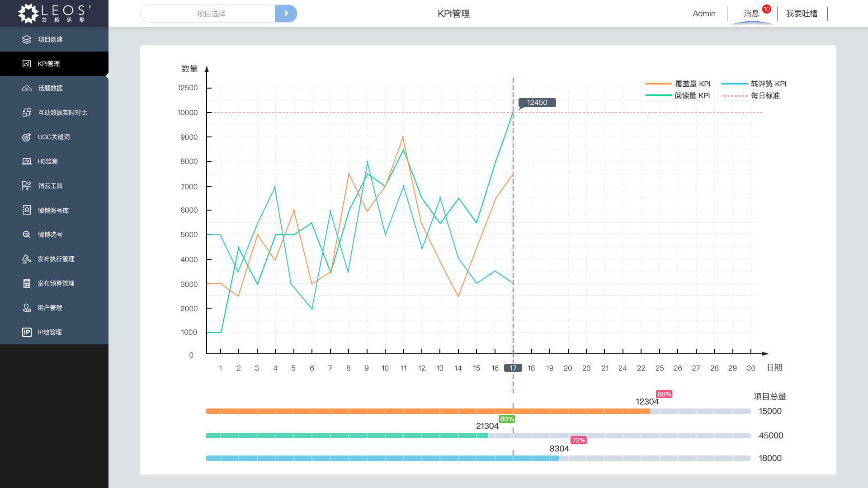Click the Admin account link

point(704,14)
